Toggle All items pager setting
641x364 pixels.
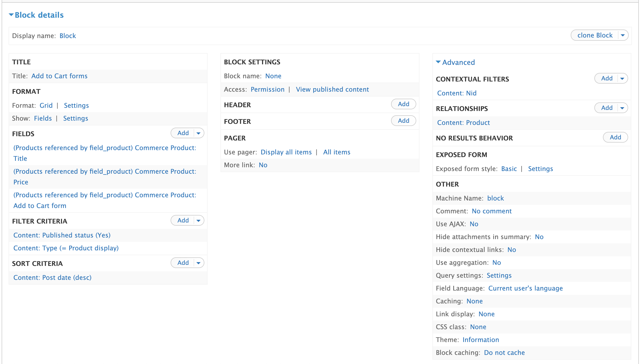(336, 152)
